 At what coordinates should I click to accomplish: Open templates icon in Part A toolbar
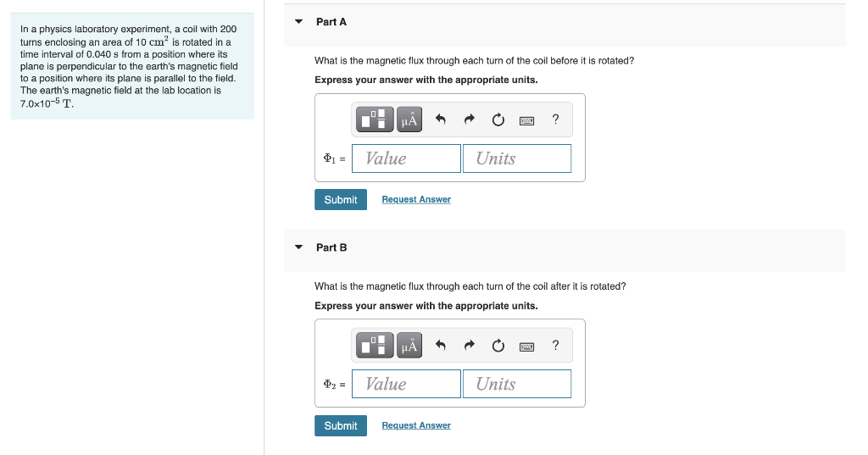(375, 119)
